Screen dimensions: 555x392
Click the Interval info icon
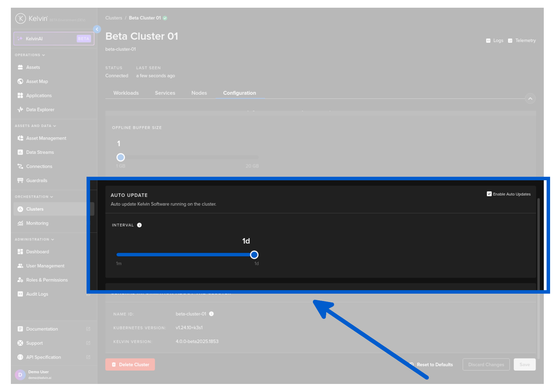[139, 225]
